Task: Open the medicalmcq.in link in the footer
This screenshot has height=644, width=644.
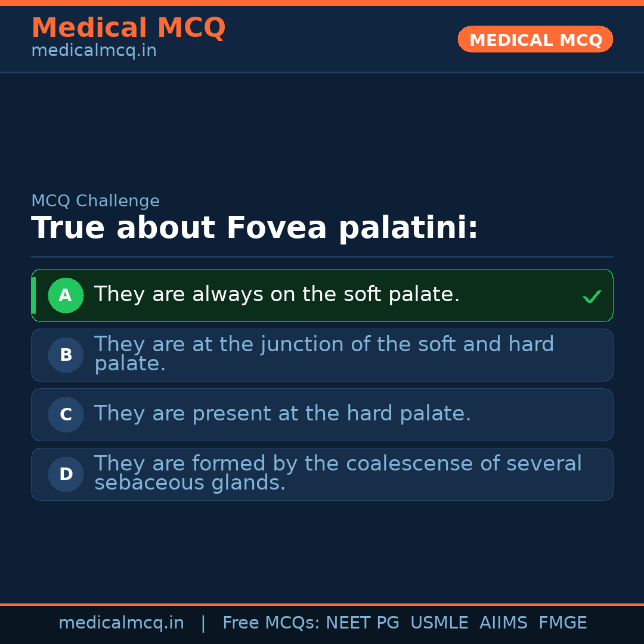Action: 121,623
